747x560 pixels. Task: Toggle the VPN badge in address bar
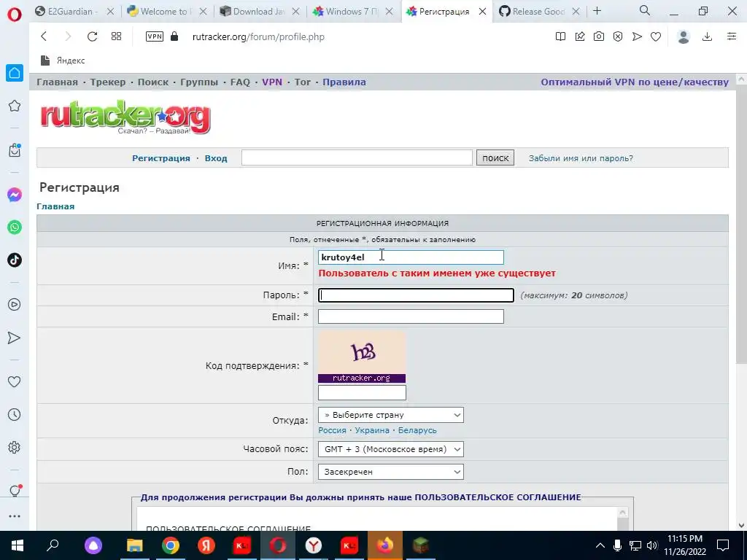click(x=155, y=36)
